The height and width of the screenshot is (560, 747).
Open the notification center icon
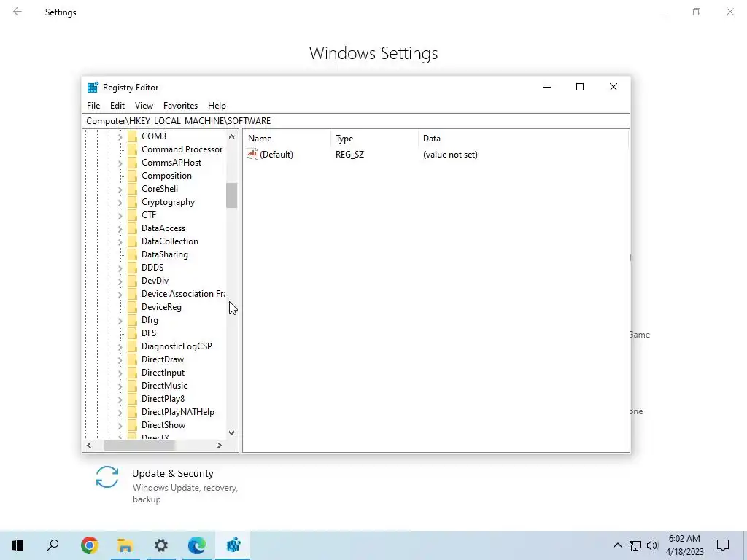point(723,545)
